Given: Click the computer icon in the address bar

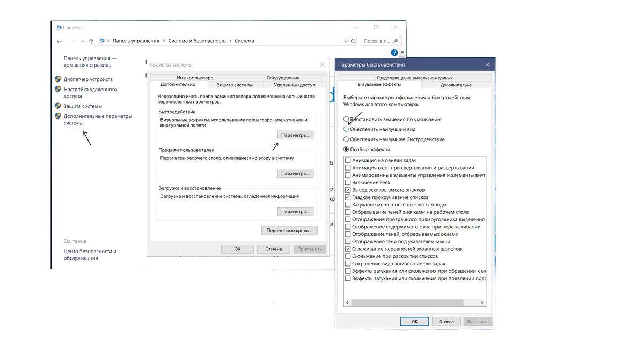Looking at the screenshot, I should click(101, 41).
